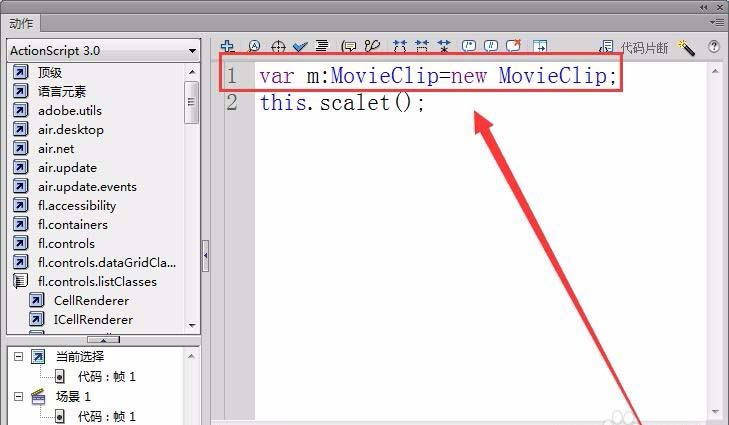The height and width of the screenshot is (425, 729).
Task: Click the fl.controls package icon
Action: coord(20,243)
